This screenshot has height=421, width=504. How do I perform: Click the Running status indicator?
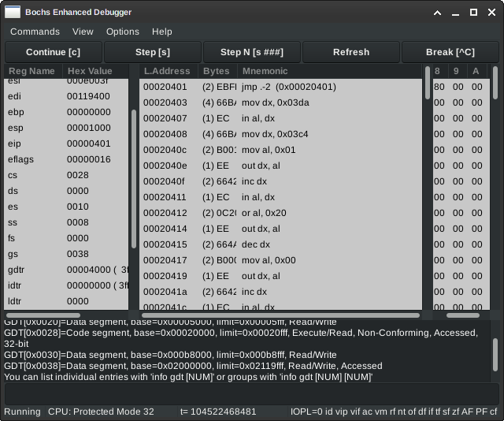23,412
